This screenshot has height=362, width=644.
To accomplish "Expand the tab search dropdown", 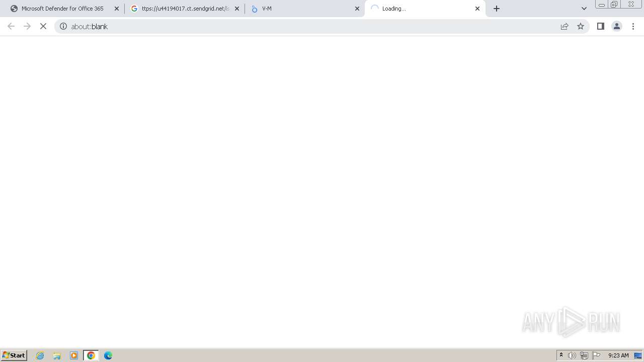I will click(584, 9).
